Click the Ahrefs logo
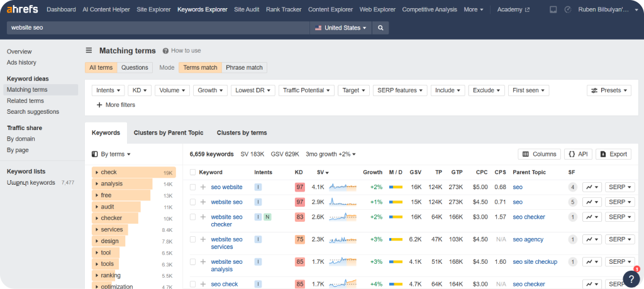The width and height of the screenshot is (644, 289). [x=23, y=9]
